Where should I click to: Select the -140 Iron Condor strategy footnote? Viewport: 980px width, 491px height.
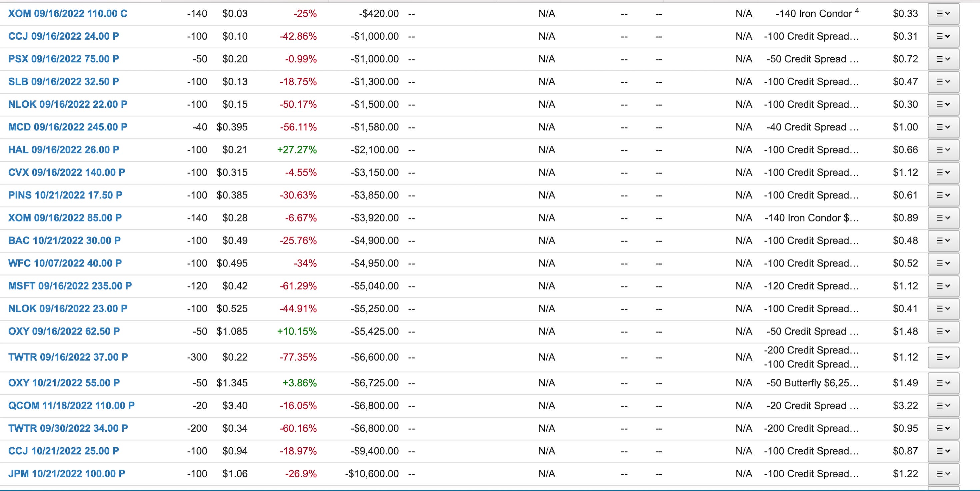point(857,11)
